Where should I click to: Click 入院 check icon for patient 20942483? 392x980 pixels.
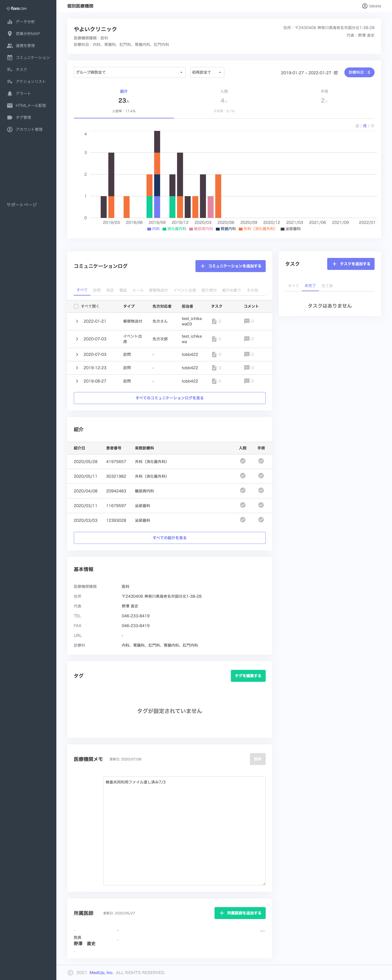(x=243, y=490)
